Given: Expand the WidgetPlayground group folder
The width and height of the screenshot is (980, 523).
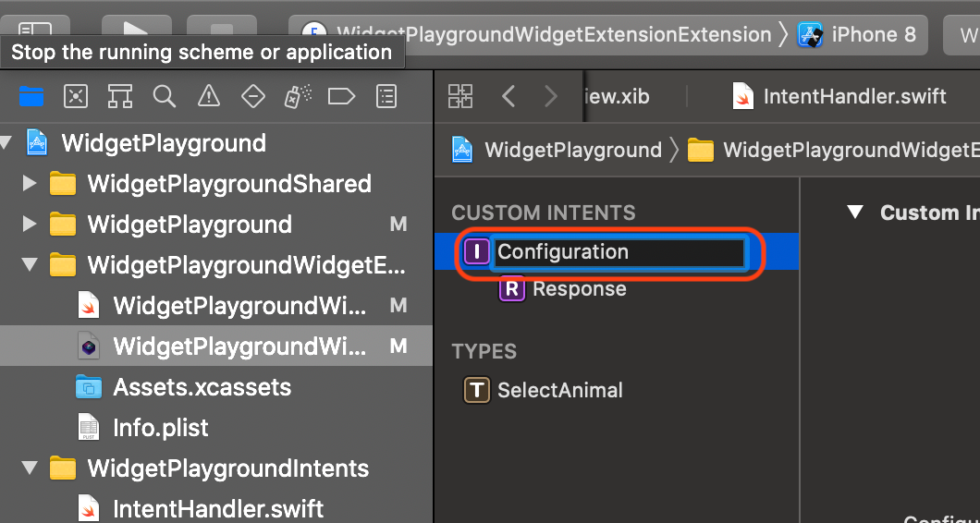Looking at the screenshot, I should click(x=29, y=225).
